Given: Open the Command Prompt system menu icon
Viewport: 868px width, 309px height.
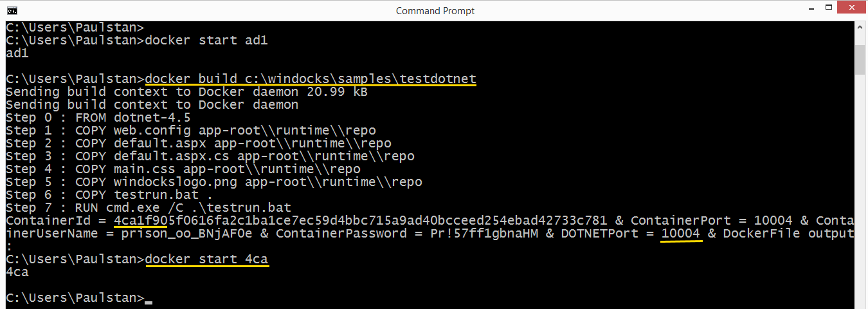Looking at the screenshot, I should pyautogui.click(x=12, y=10).
